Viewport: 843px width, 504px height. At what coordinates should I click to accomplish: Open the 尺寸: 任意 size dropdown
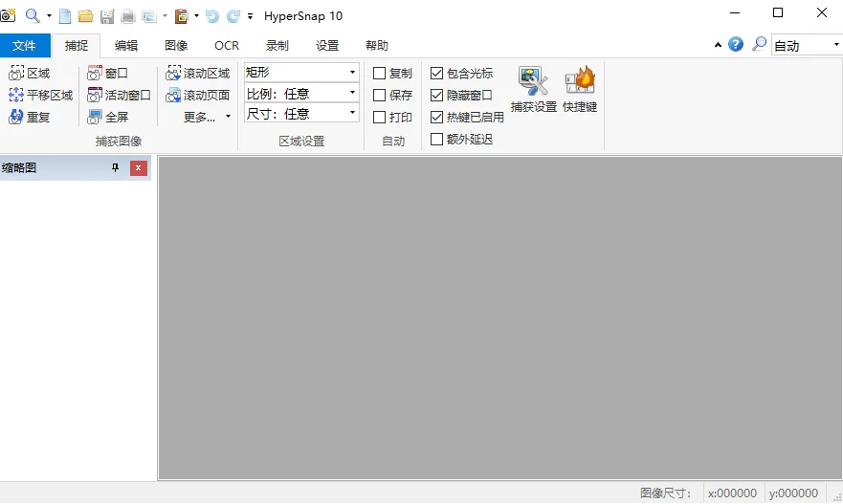301,114
